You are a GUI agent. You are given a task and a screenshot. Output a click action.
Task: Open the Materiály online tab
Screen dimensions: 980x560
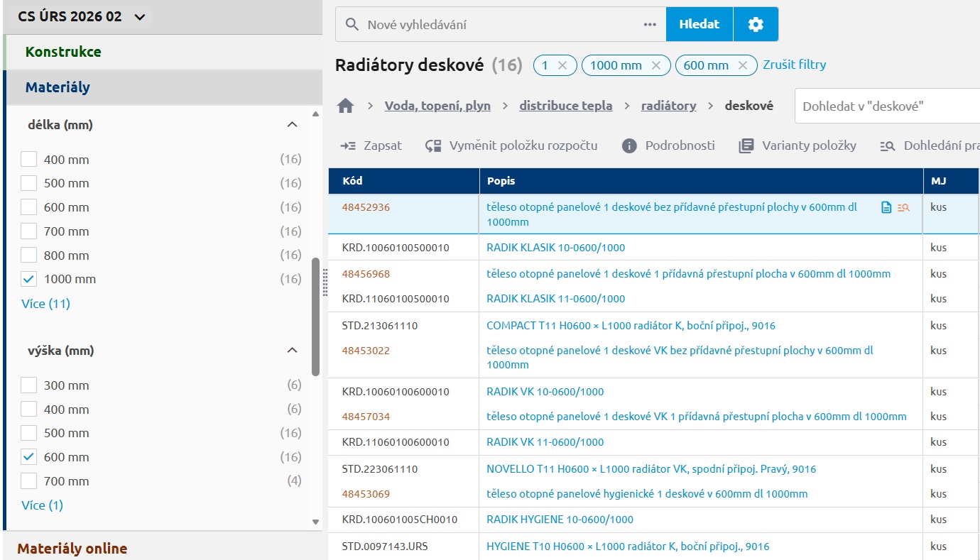tap(163, 548)
